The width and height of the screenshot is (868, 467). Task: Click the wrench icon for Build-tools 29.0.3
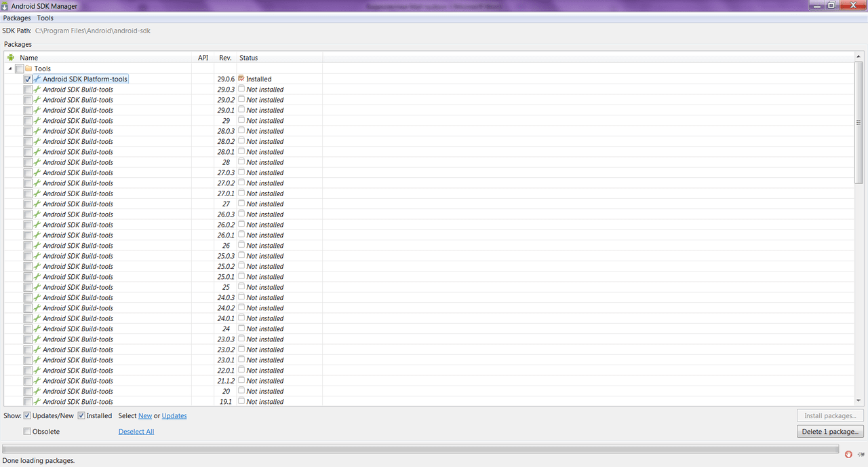[37, 90]
